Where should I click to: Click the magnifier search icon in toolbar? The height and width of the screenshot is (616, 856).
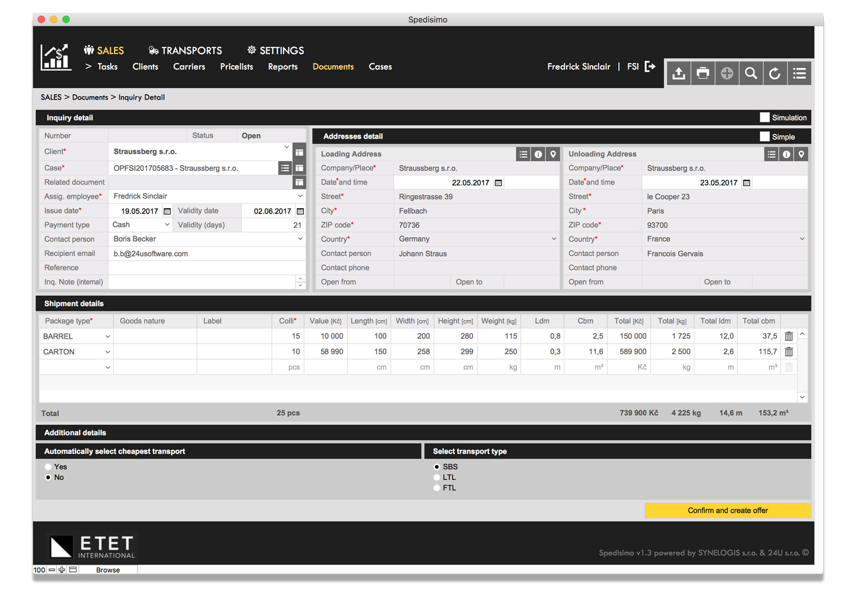point(751,73)
